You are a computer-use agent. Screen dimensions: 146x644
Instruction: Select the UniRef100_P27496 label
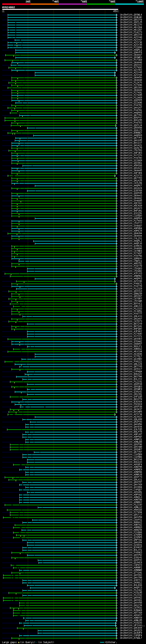coord(131,85)
